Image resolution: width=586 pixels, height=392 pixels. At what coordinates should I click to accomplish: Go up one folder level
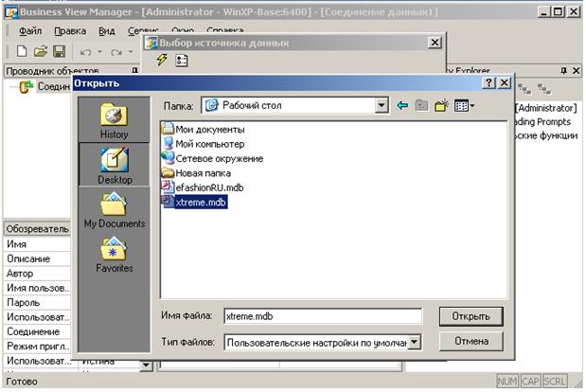[421, 106]
